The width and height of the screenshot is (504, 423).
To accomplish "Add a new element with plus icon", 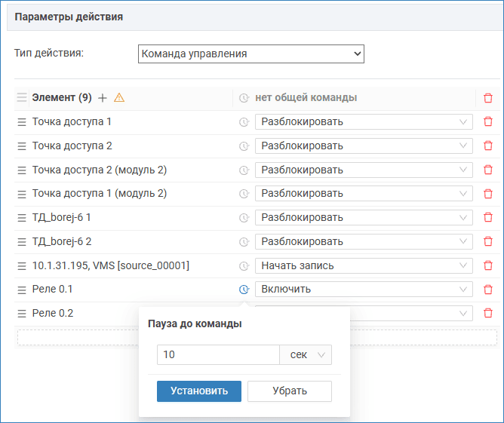I will click(103, 97).
